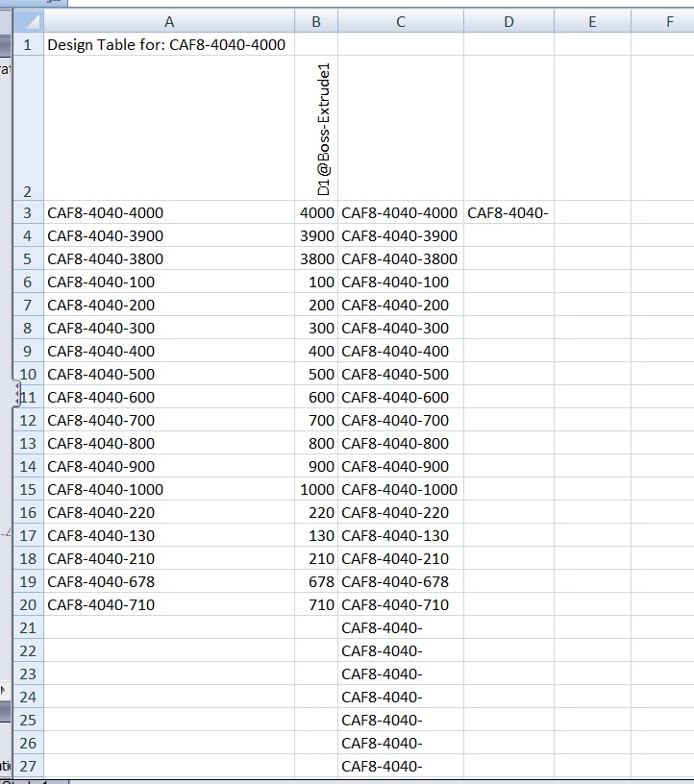Click cell A8 'CAF8-4040-300'
The height and width of the screenshot is (784, 694).
coord(169,328)
